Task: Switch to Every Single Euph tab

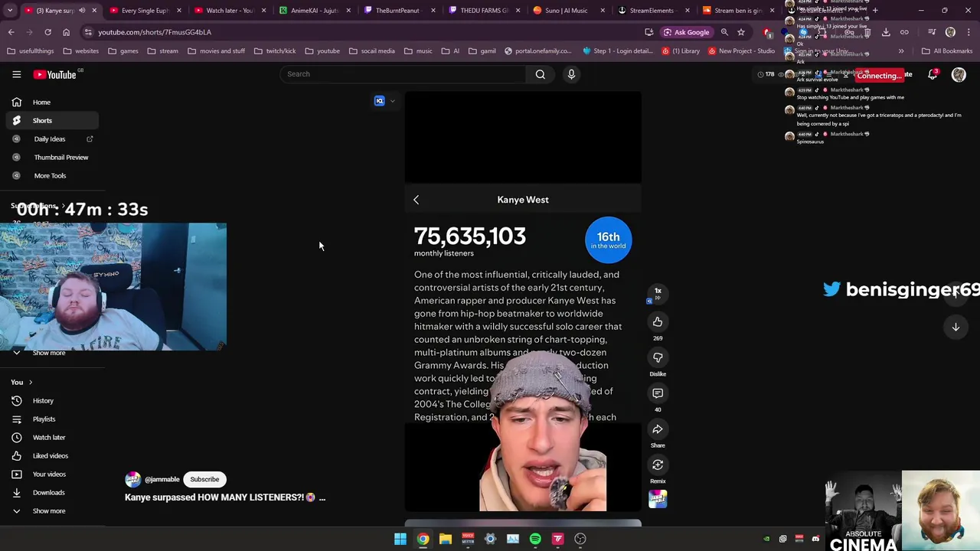Action: coord(145,11)
